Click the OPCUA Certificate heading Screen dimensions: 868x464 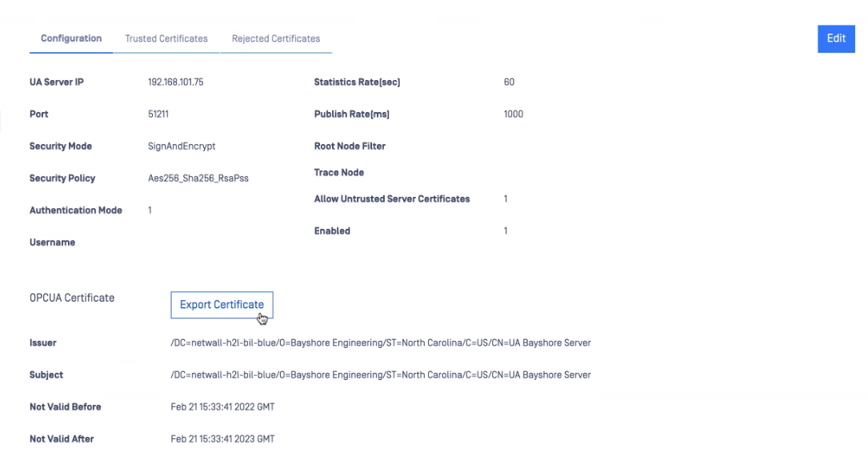[72, 298]
